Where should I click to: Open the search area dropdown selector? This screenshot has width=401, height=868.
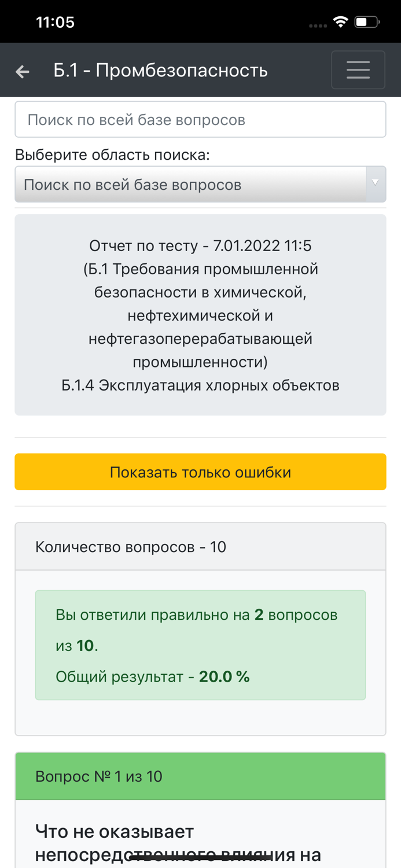tap(200, 183)
